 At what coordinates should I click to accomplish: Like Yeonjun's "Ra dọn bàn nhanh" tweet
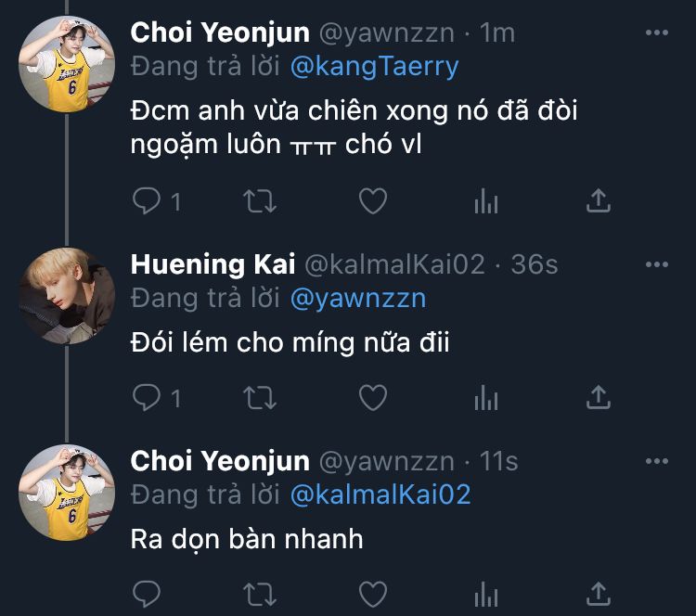click(372, 594)
